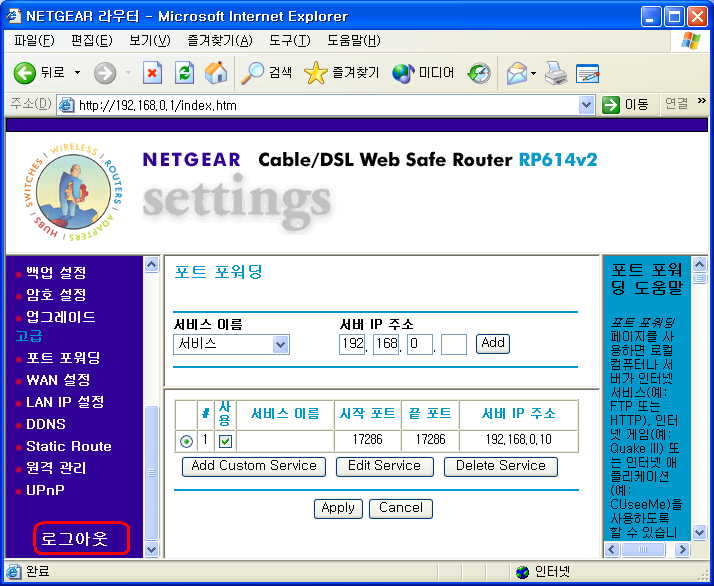Click the second IP octet field showing 168
The width and height of the screenshot is (714, 586).
(x=386, y=344)
